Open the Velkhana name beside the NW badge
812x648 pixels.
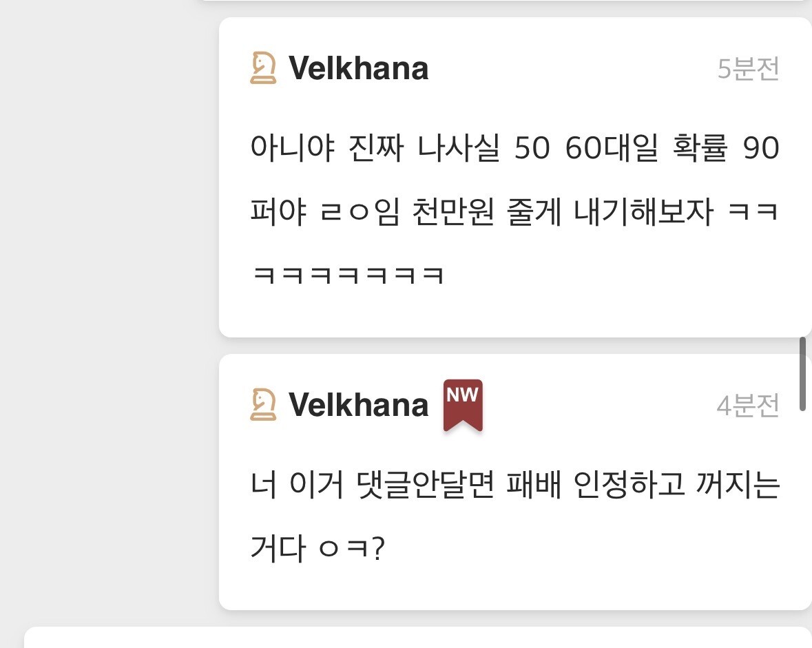tap(358, 404)
